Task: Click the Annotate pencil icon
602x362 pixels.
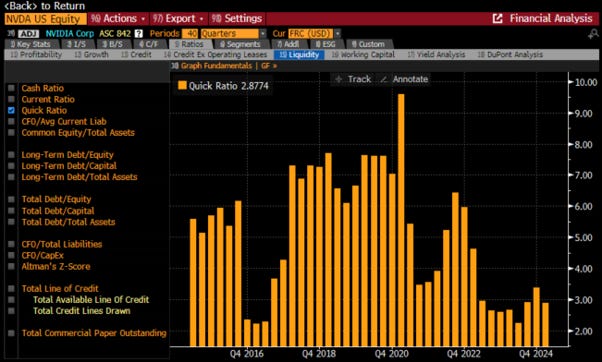Action: [384, 79]
